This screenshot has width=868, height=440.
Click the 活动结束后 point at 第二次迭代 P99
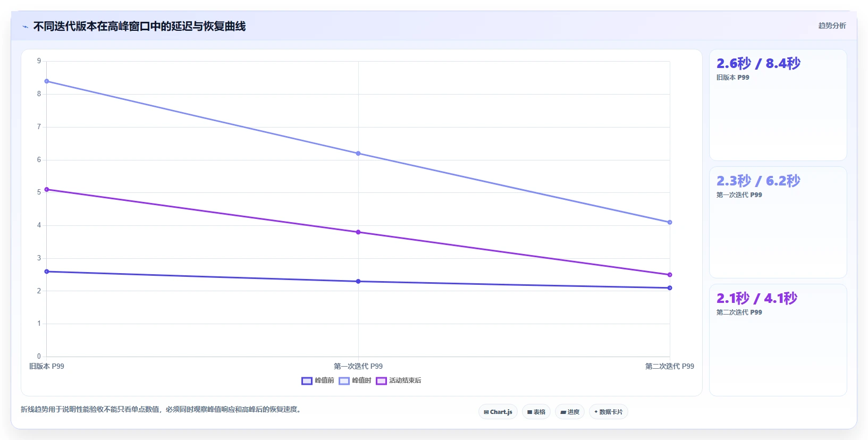[x=670, y=275]
